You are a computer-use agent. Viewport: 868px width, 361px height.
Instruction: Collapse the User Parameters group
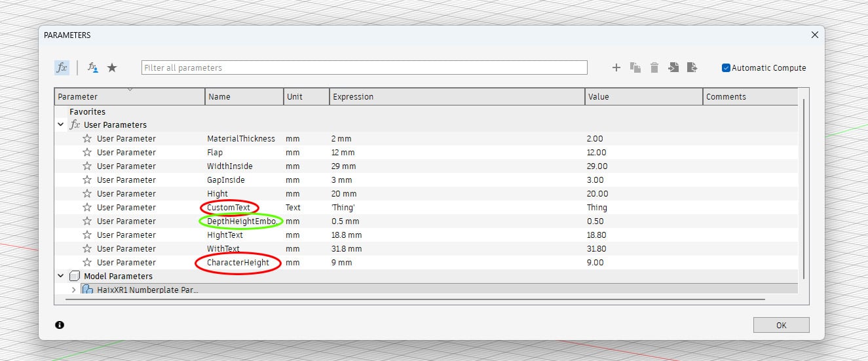tap(60, 124)
